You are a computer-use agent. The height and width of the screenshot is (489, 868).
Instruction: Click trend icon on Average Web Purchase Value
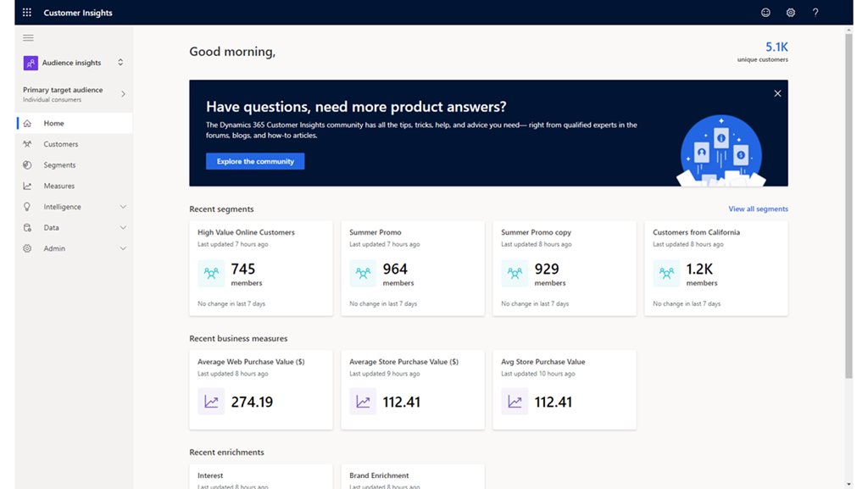[211, 402]
